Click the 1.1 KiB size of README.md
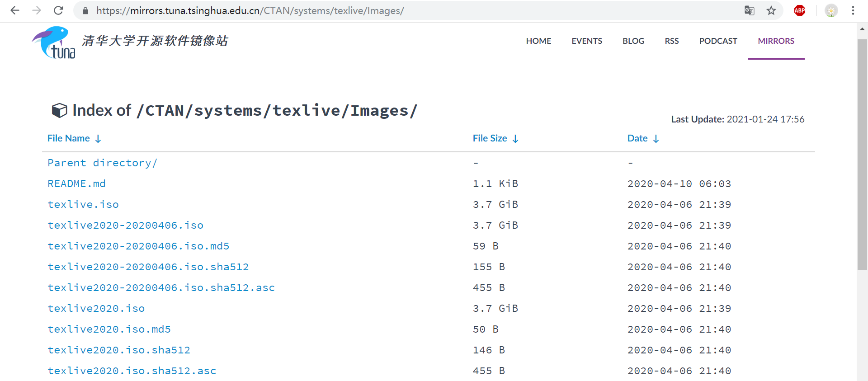The height and width of the screenshot is (381, 868). [x=495, y=183]
